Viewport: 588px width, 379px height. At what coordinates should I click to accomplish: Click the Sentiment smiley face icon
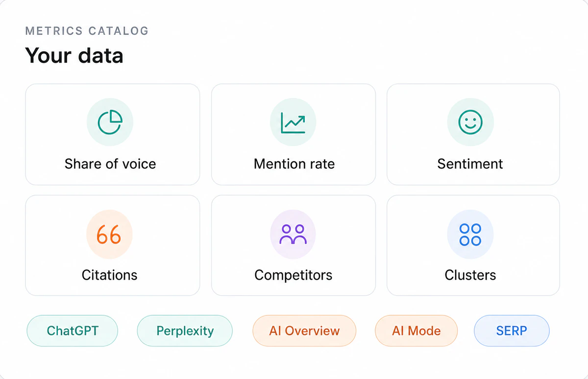pos(470,122)
